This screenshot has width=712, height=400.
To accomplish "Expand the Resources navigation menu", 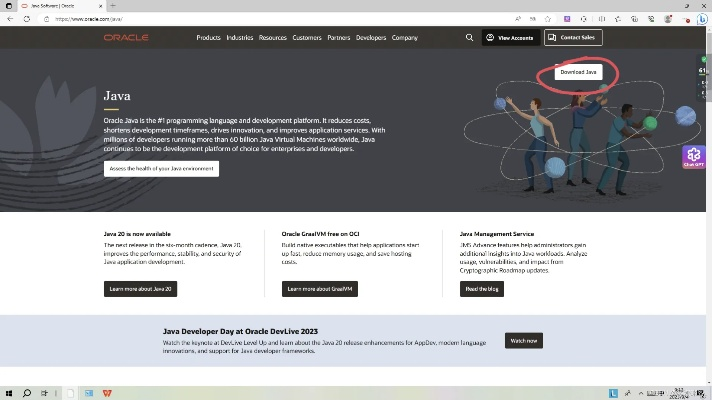I will click(x=272, y=37).
